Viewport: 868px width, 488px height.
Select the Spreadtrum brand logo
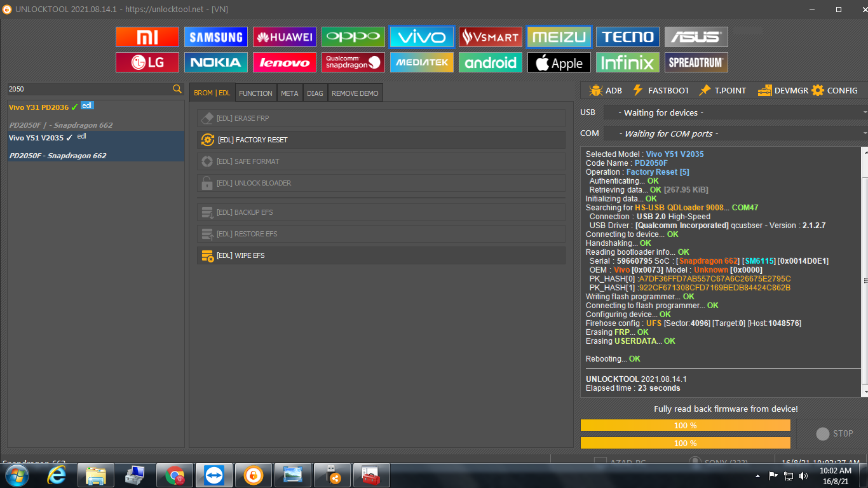click(x=696, y=62)
